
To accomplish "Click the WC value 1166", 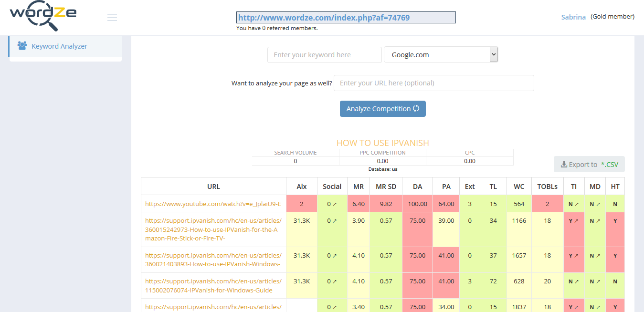I will (x=519, y=221).
